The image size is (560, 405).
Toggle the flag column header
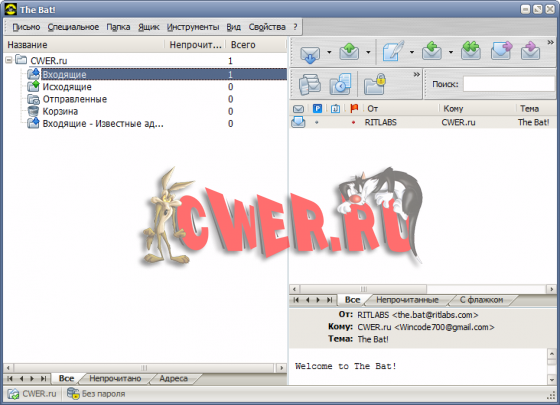tap(354, 108)
